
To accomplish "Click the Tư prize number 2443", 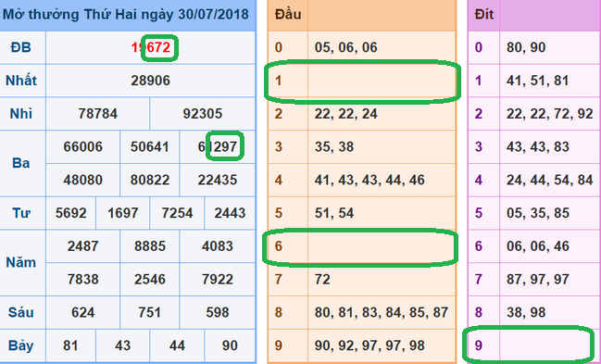I will pyautogui.click(x=230, y=213).
